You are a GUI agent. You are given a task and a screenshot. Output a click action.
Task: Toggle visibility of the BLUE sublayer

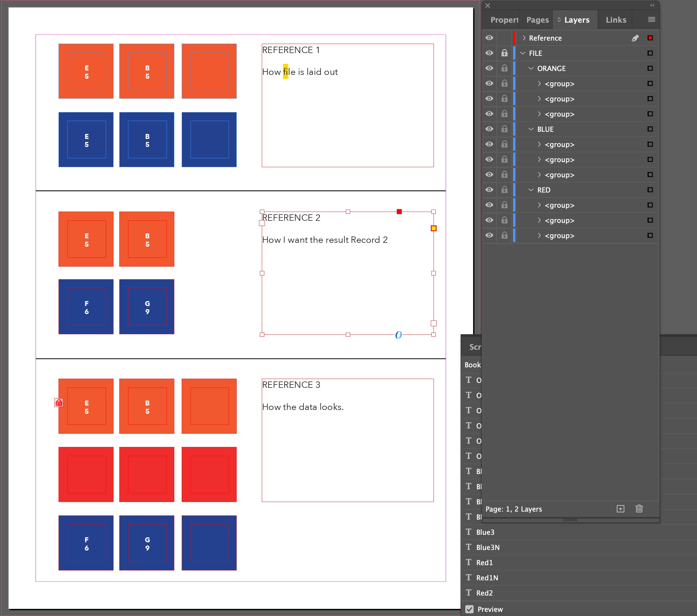click(x=489, y=129)
